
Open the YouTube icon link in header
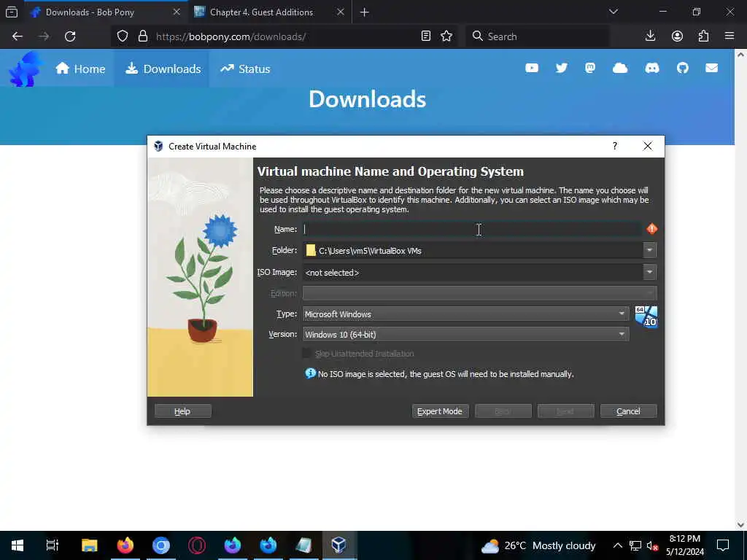coord(532,68)
